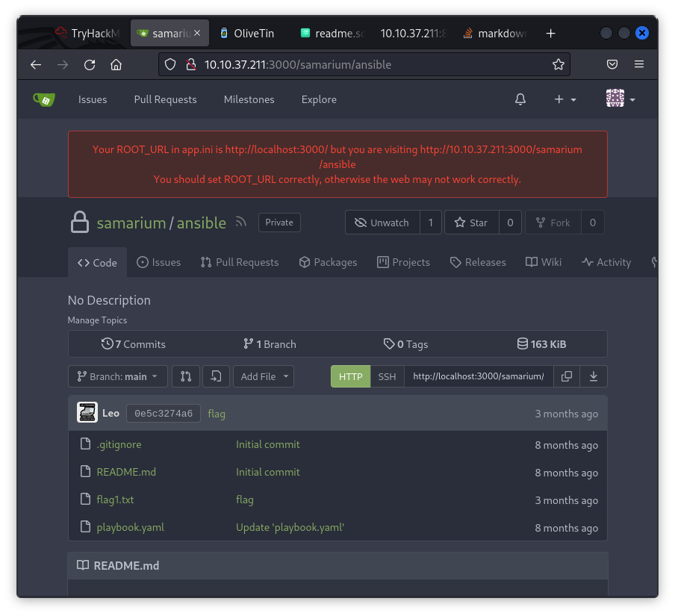The image size is (675, 616).
Task: Open the notifications bell
Action: point(520,99)
